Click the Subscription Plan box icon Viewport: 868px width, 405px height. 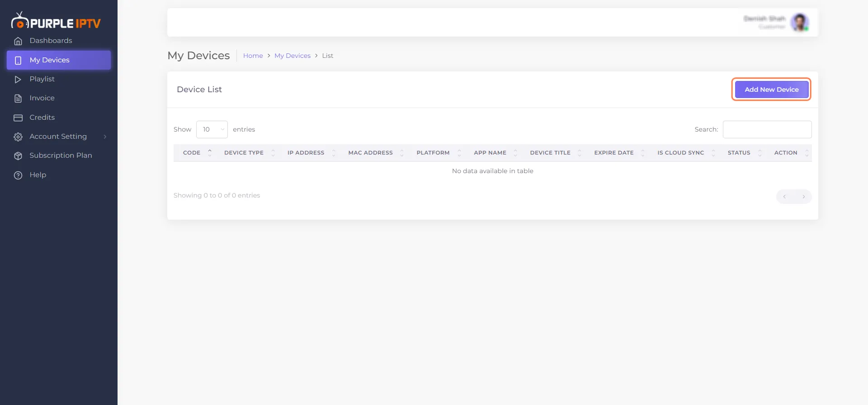coord(18,156)
